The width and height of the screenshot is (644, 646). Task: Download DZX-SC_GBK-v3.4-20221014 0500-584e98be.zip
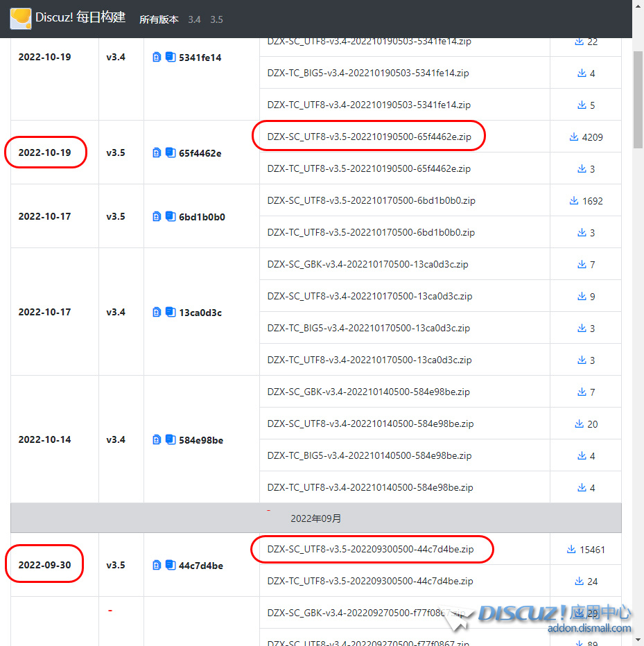368,392
